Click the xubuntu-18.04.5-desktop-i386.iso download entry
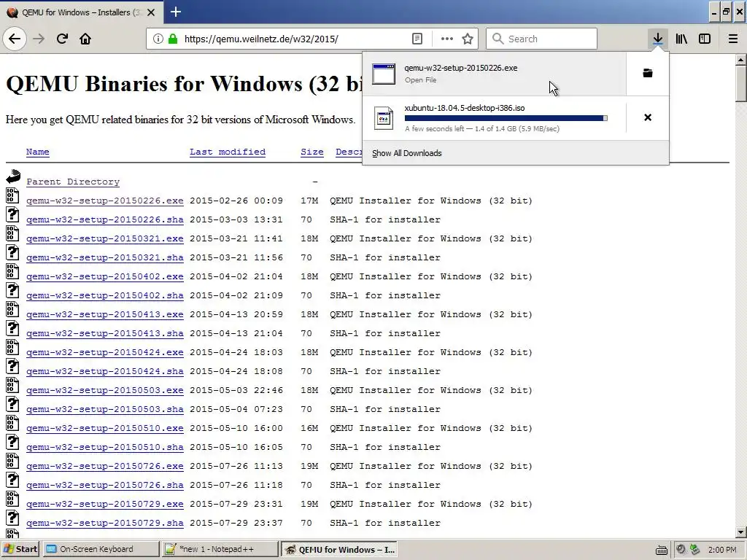 point(494,117)
